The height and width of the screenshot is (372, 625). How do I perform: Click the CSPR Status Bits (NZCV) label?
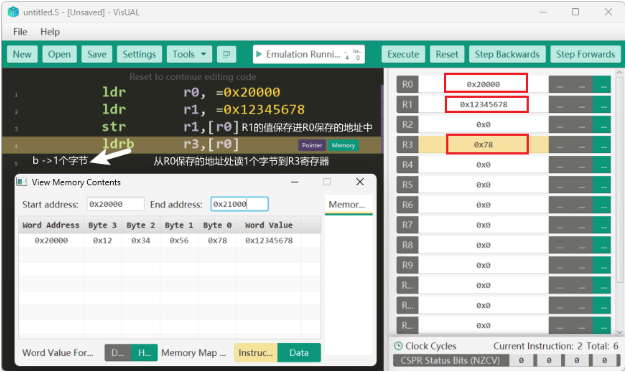pos(451,360)
